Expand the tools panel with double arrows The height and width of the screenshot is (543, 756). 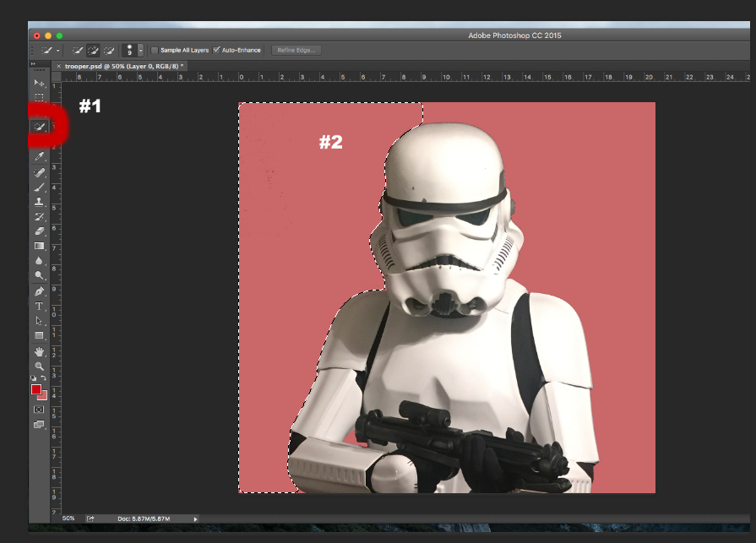point(33,63)
